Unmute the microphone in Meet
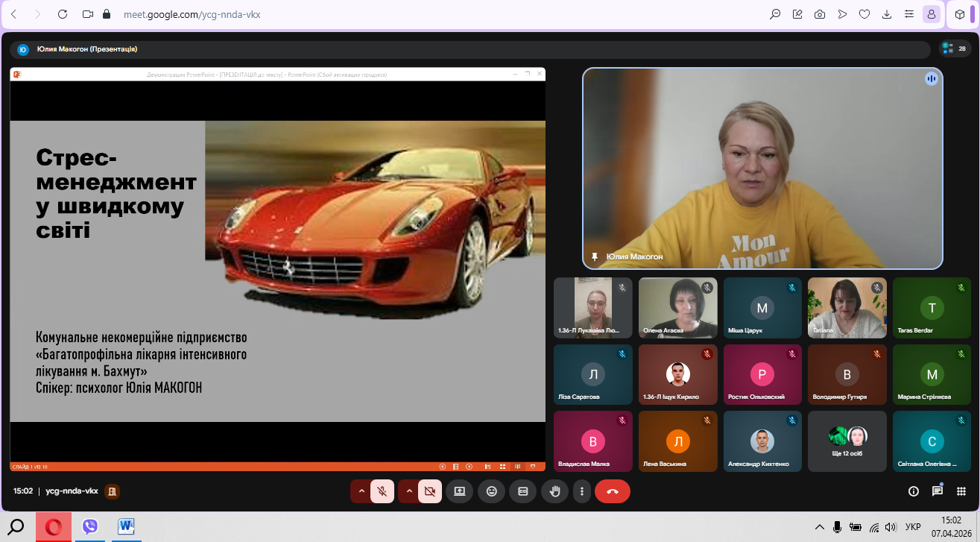 tap(382, 491)
